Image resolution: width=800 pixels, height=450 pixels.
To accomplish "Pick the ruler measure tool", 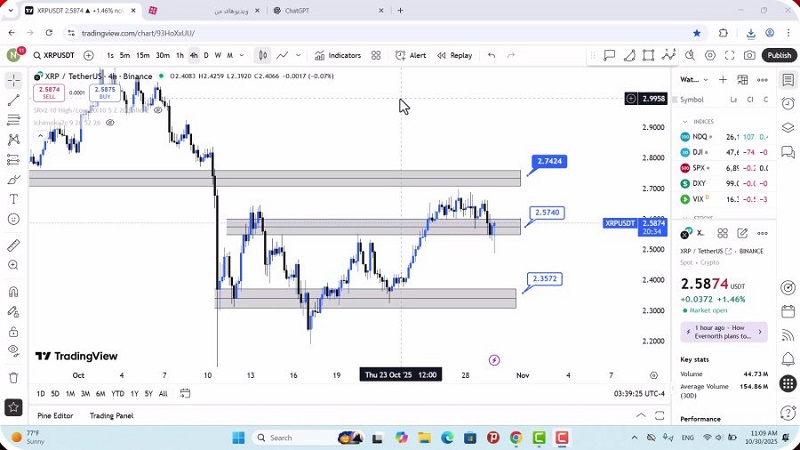I will pos(13,245).
